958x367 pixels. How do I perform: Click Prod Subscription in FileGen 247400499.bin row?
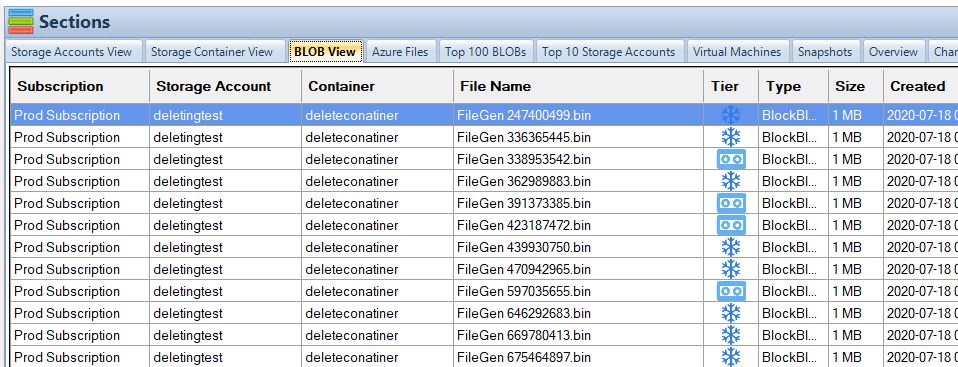[67, 115]
